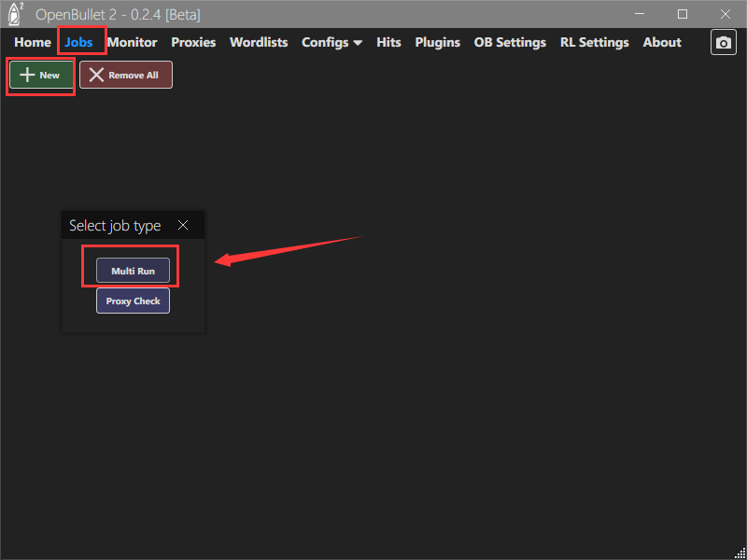Open RL Settings
The height and width of the screenshot is (560, 747).
tap(594, 42)
